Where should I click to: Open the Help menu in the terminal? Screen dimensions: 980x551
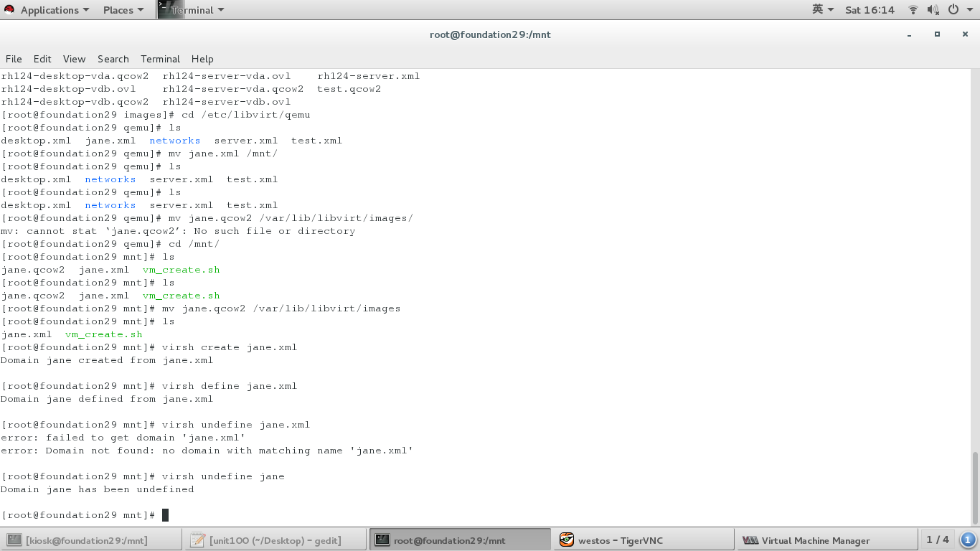tap(202, 59)
